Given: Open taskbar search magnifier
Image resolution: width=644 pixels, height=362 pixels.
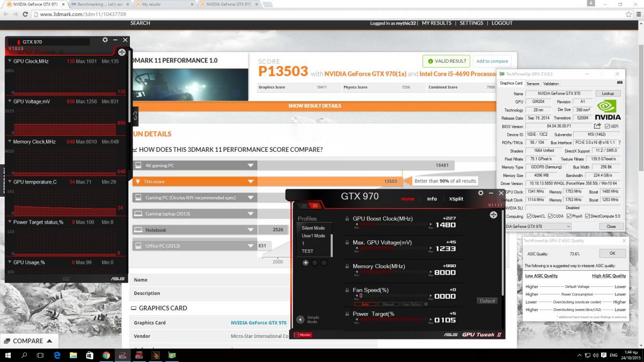Looking at the screenshot, I should [24, 355].
